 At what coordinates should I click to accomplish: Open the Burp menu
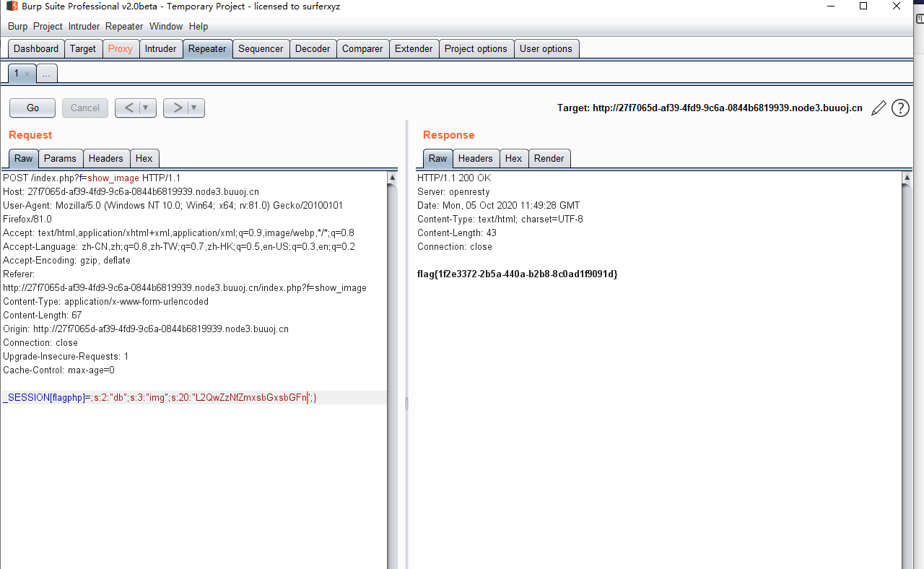coord(18,26)
